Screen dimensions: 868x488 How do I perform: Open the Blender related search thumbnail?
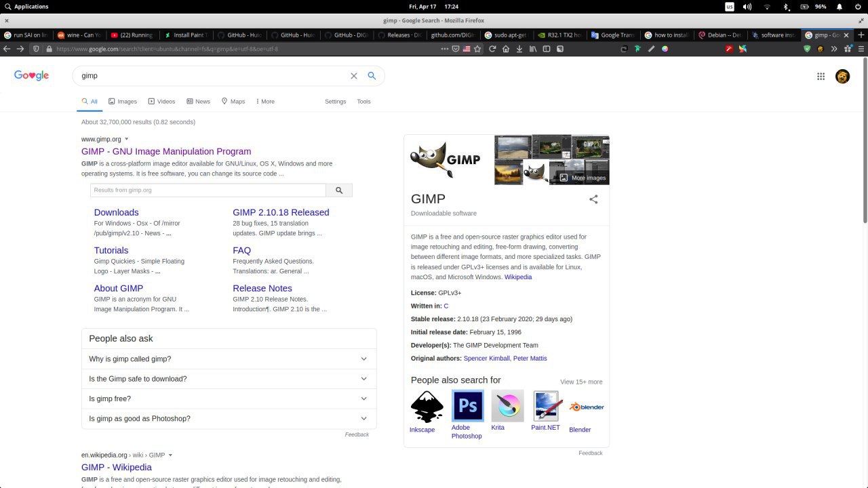coord(586,412)
